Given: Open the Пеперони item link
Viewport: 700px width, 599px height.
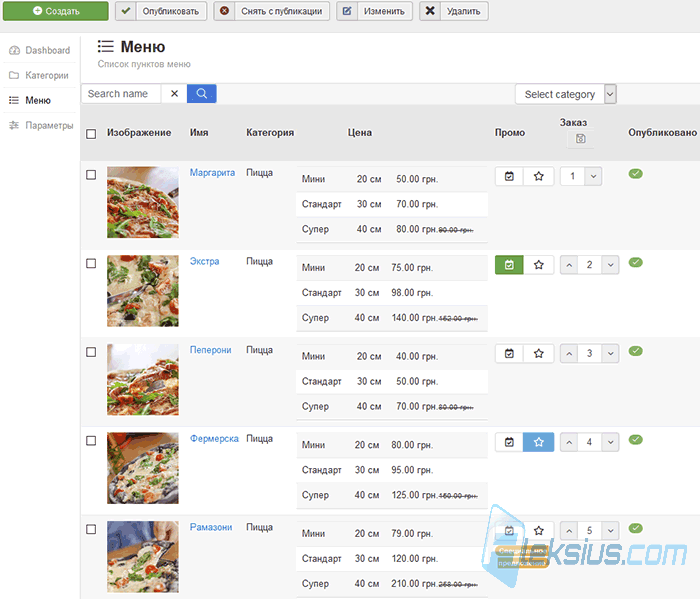Looking at the screenshot, I should click(x=210, y=350).
